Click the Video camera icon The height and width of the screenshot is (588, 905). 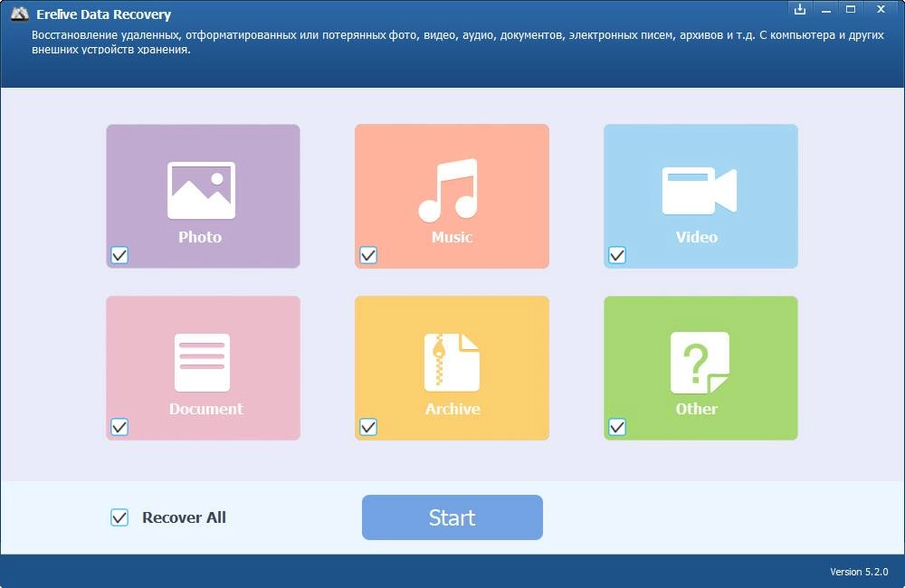click(699, 191)
